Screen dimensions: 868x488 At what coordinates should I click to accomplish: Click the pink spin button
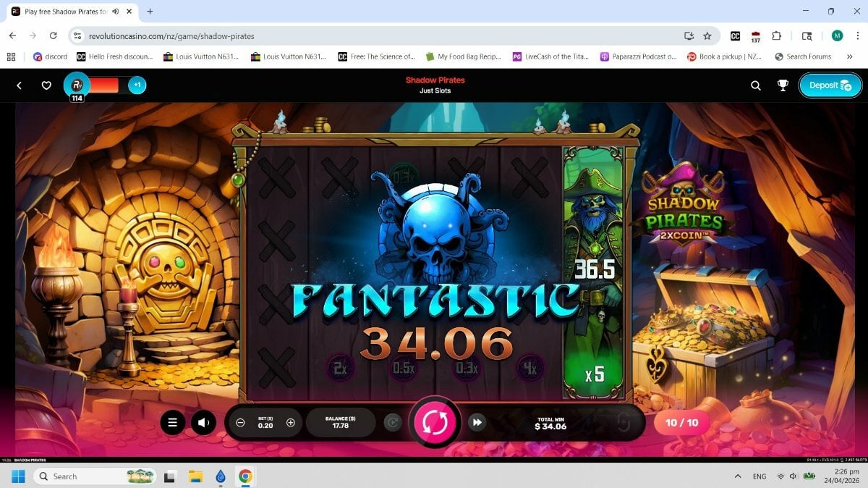435,422
